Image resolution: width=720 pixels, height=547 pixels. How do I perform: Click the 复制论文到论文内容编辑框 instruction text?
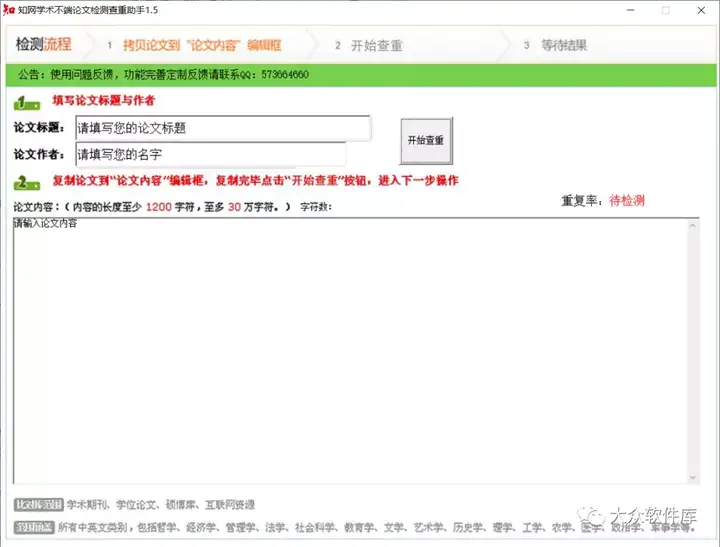click(255, 180)
